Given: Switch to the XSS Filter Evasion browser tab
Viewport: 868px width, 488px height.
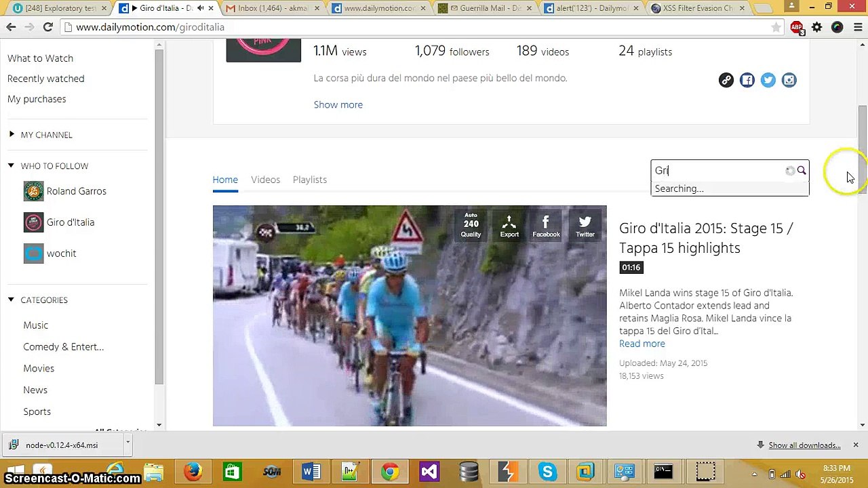Looking at the screenshot, I should pyautogui.click(x=696, y=8).
